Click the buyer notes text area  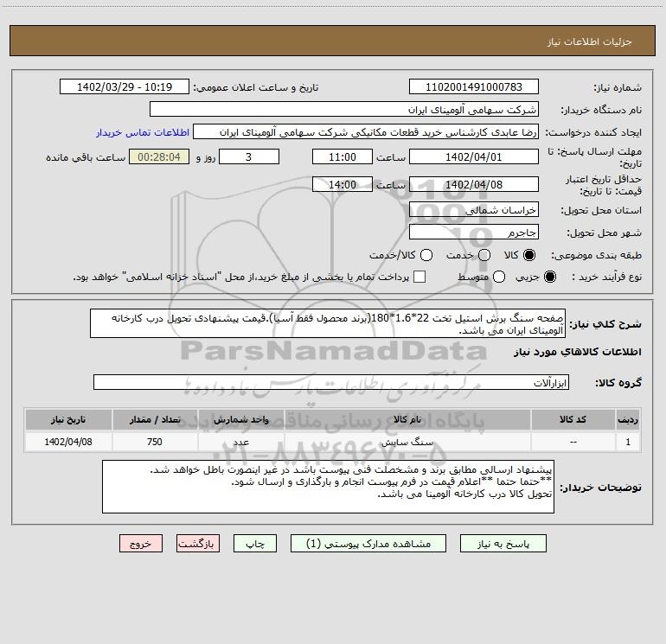click(x=328, y=487)
